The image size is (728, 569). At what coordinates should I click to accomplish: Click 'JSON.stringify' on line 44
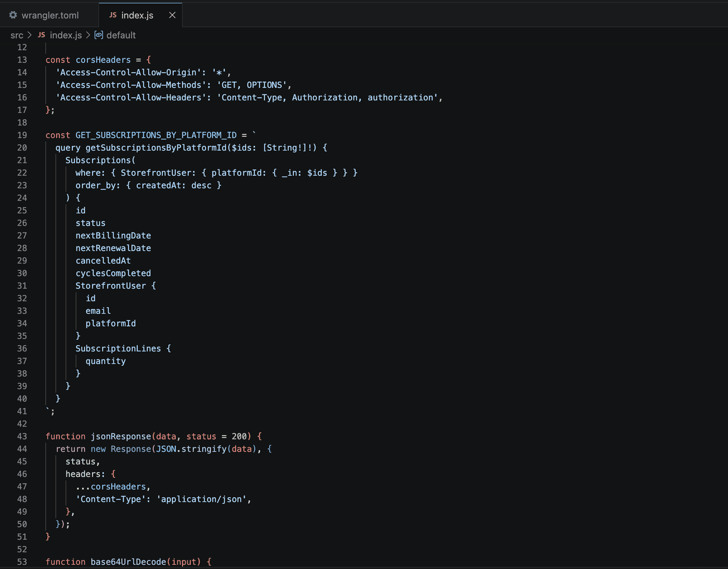pos(191,449)
